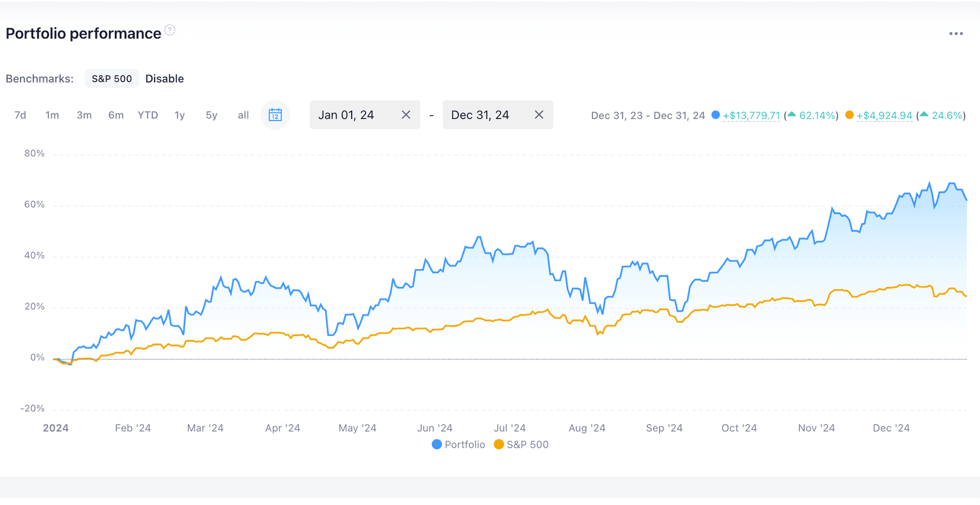Disable the benchmark comparison
This screenshot has height=505, width=980.
[x=164, y=79]
